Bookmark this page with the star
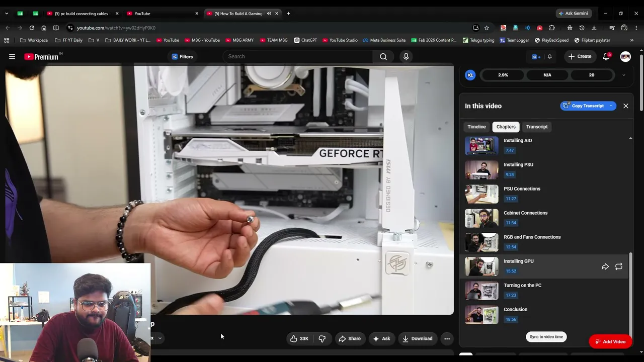Screen dimensions: 644x362 [487, 28]
